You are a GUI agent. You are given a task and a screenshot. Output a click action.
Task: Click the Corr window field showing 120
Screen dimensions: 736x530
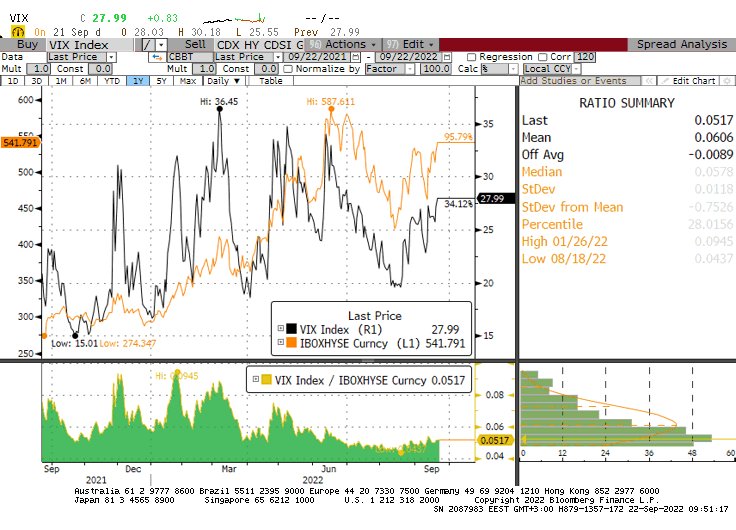point(586,57)
